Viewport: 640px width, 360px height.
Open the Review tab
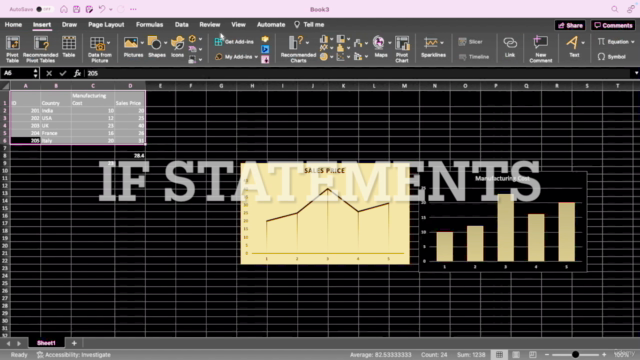(x=210, y=24)
